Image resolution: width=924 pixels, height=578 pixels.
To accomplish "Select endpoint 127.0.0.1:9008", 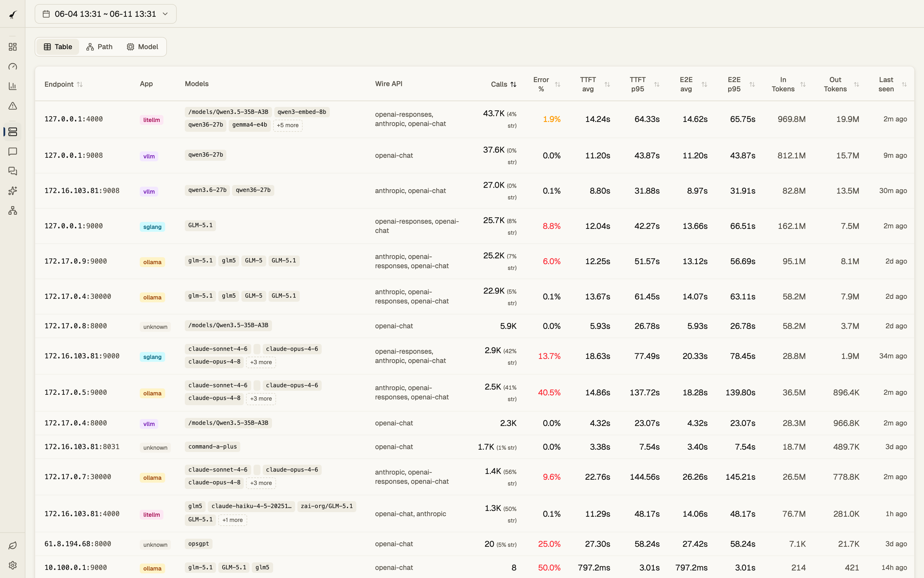I will tap(74, 155).
